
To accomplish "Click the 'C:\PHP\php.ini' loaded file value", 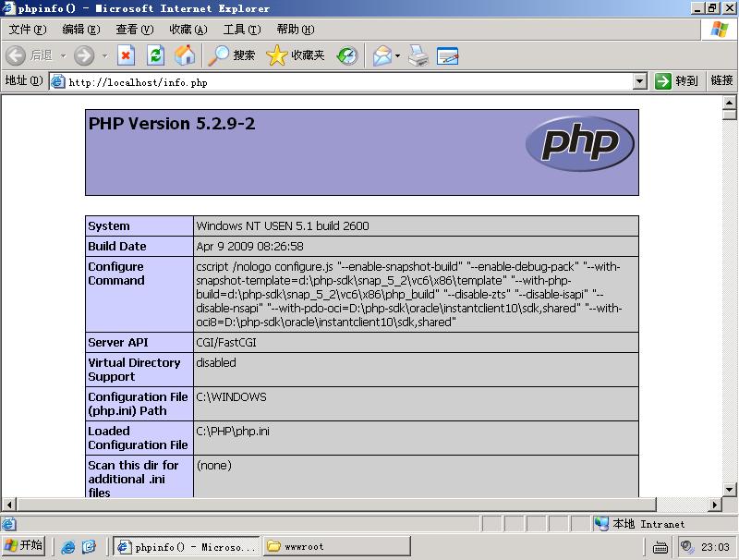I will point(233,432).
